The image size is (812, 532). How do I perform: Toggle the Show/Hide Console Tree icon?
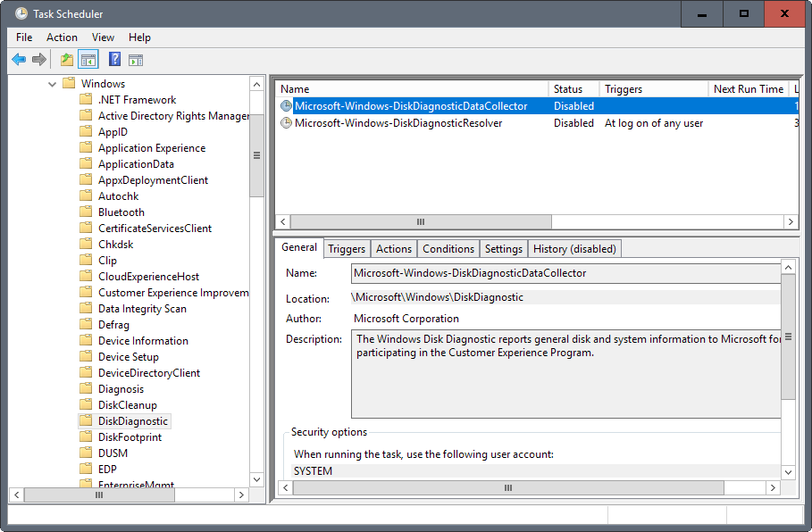tap(88, 60)
